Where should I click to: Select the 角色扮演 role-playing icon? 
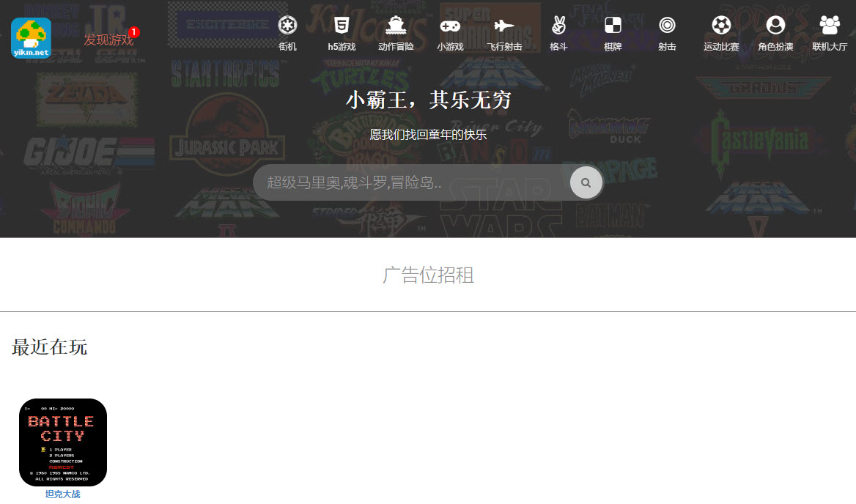[x=775, y=31]
